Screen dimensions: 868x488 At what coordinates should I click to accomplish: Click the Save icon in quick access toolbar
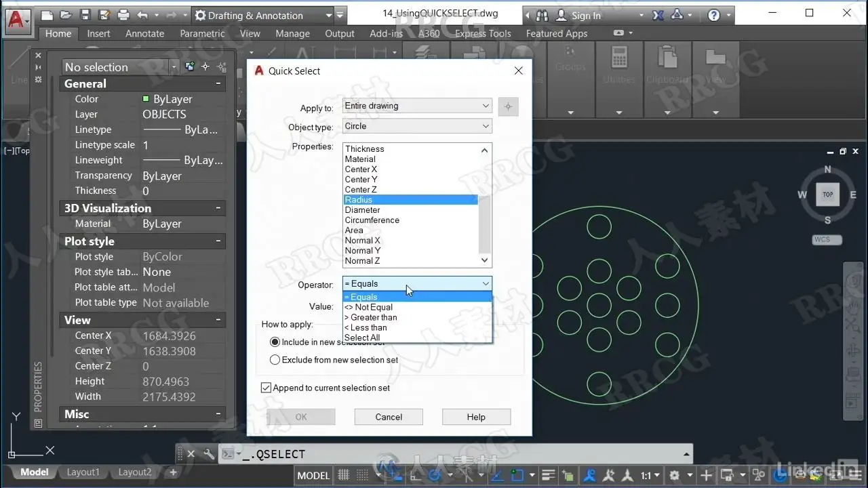coord(85,15)
